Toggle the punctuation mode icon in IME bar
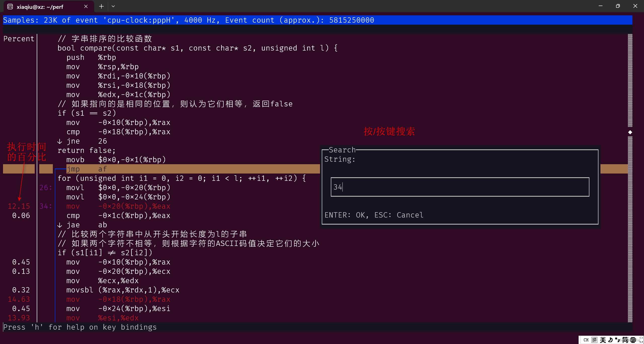This screenshot has width=644, height=344. click(617, 340)
